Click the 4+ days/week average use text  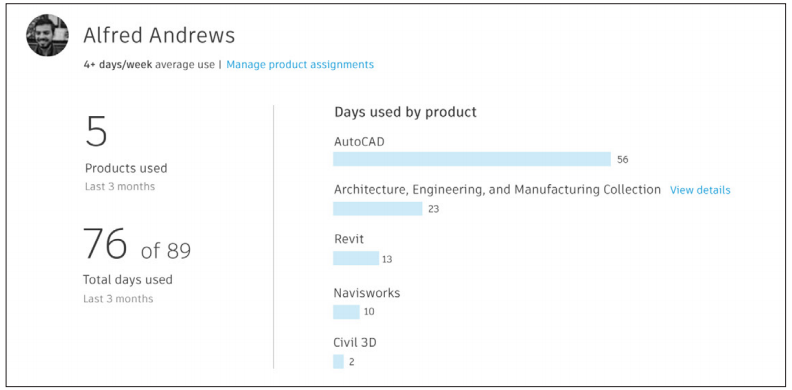pos(149,65)
